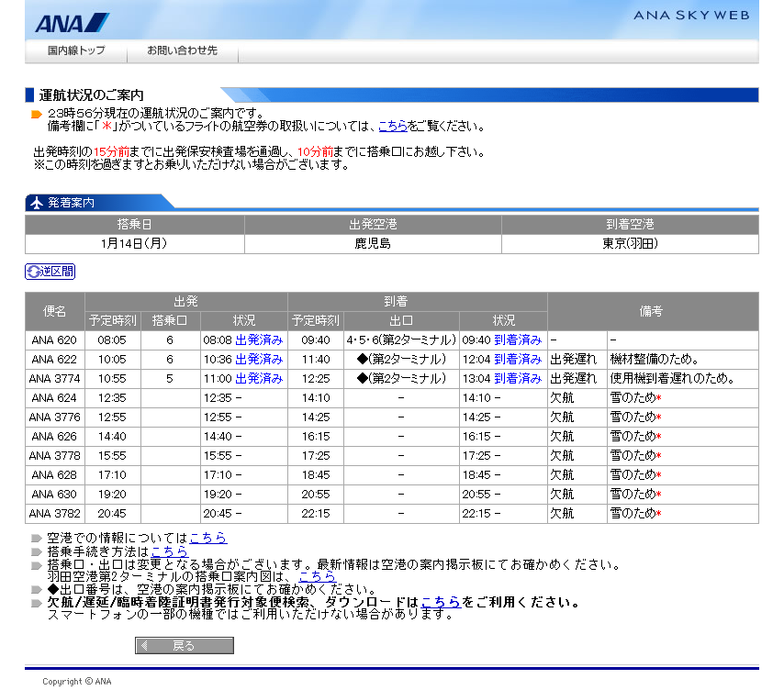Click the 便名 column header
Screen dimensions: 784x690
click(x=54, y=311)
